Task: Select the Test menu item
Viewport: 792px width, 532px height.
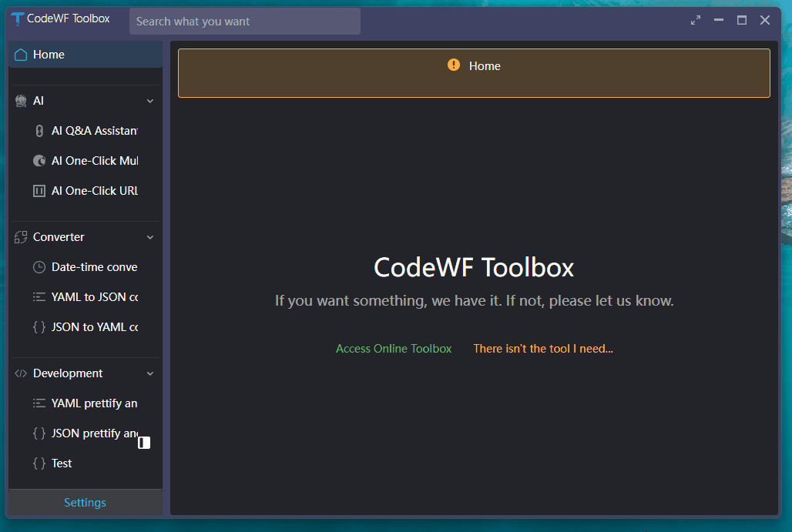Action: click(x=62, y=463)
